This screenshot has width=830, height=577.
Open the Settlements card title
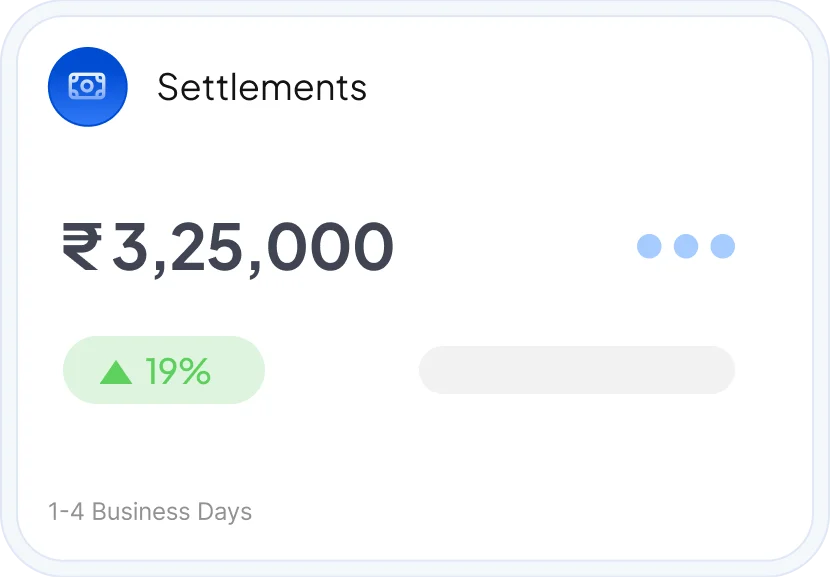262,88
